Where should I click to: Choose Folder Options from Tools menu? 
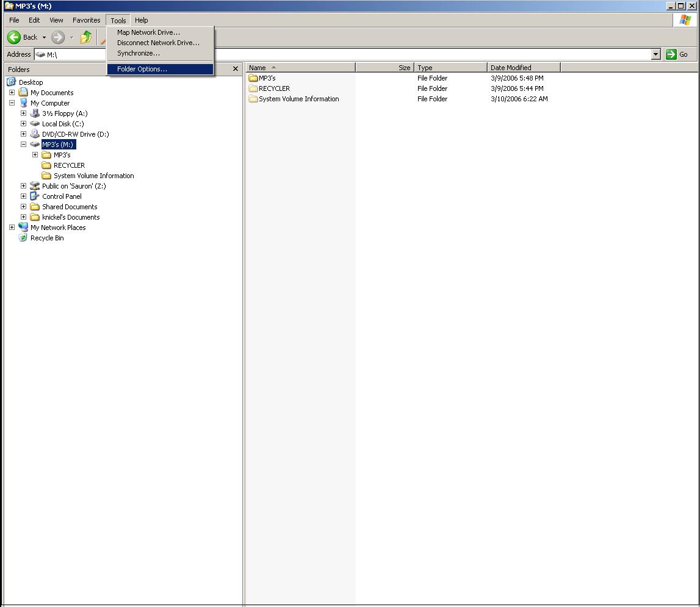click(142, 69)
